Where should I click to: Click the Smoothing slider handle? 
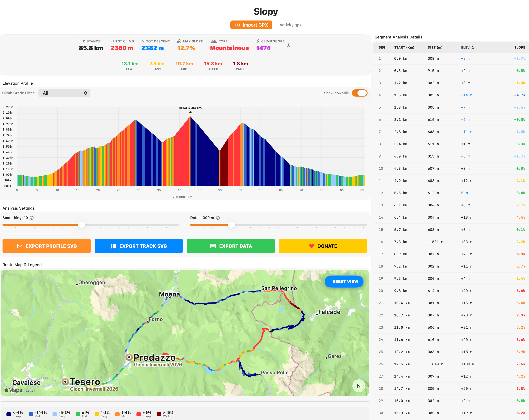(x=81, y=225)
